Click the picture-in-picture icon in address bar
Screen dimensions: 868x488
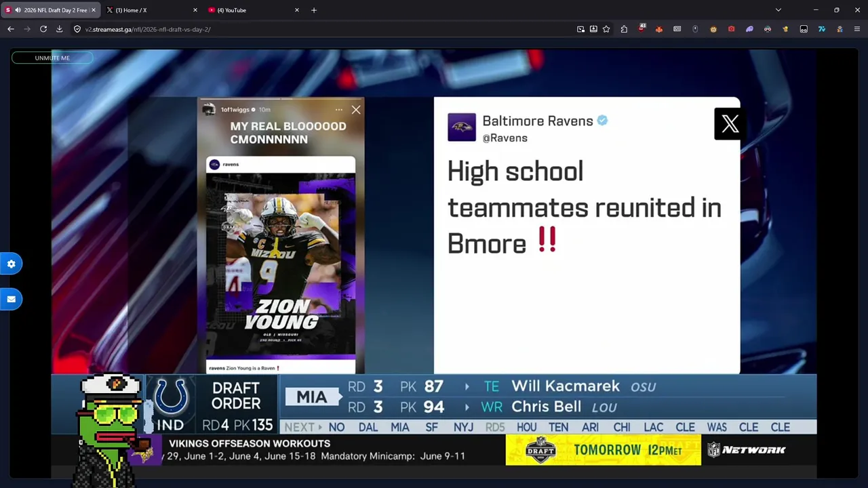[x=580, y=29]
